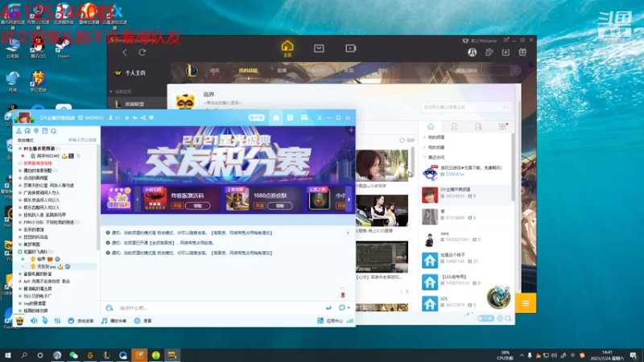Click send arrow in chat input
Image resolution: width=644 pixels, height=362 pixels.
(x=328, y=308)
